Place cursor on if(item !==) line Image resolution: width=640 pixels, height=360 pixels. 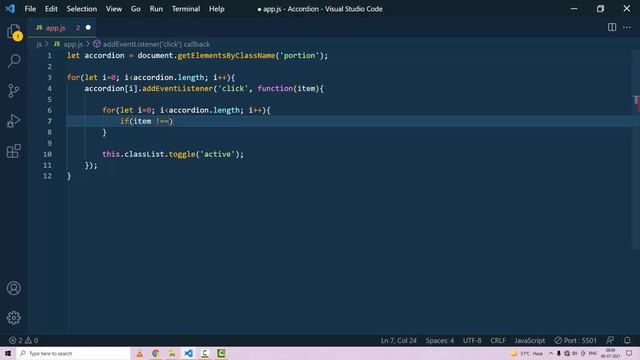[147, 121]
